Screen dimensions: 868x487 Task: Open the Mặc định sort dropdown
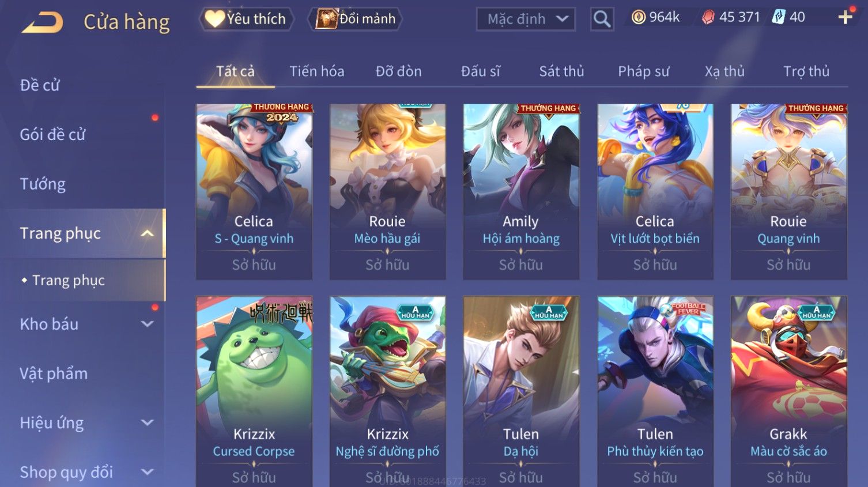[526, 19]
